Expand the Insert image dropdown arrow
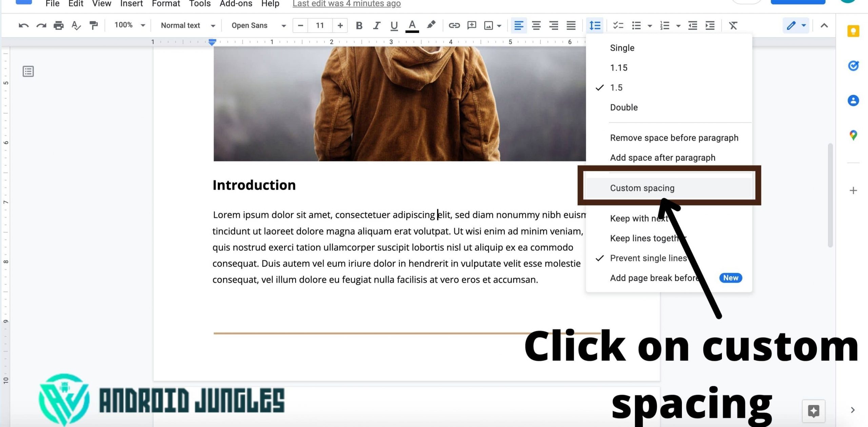868x427 pixels. (499, 26)
